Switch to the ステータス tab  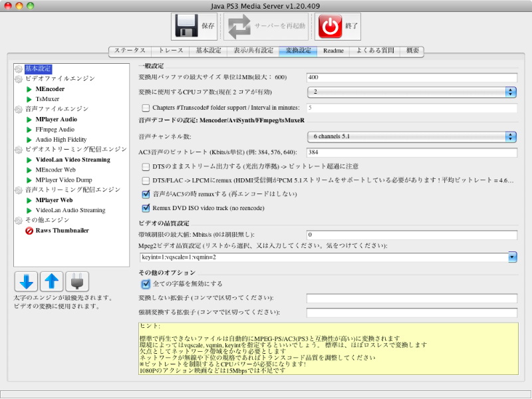pos(130,51)
